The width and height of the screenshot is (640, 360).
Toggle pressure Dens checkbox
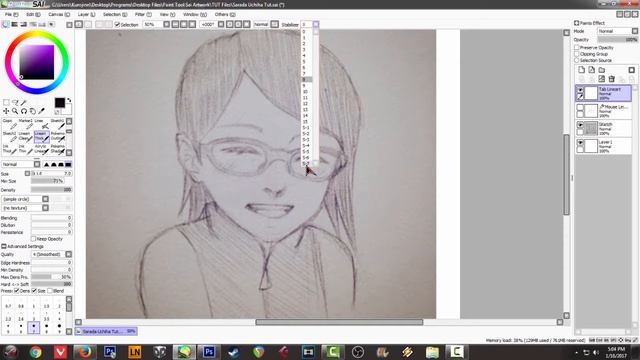17,291
